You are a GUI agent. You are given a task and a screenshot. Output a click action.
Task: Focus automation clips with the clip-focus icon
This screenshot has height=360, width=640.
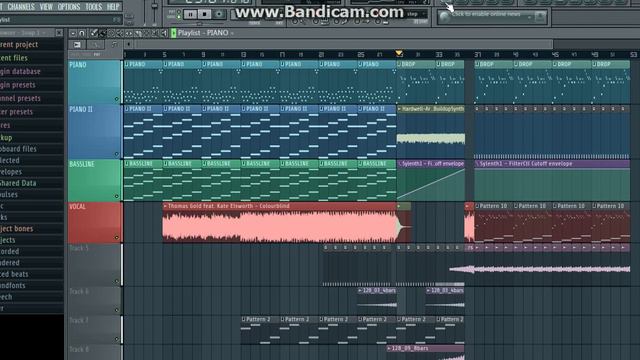(x=95, y=44)
